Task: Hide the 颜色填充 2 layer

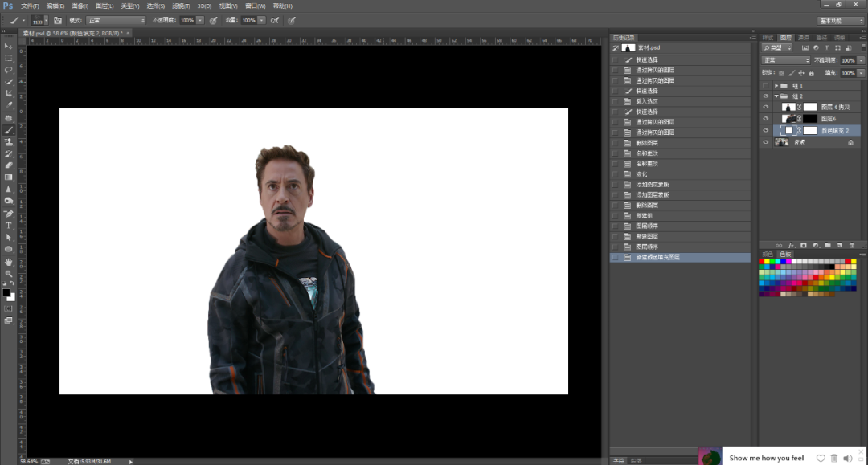Action: [766, 130]
